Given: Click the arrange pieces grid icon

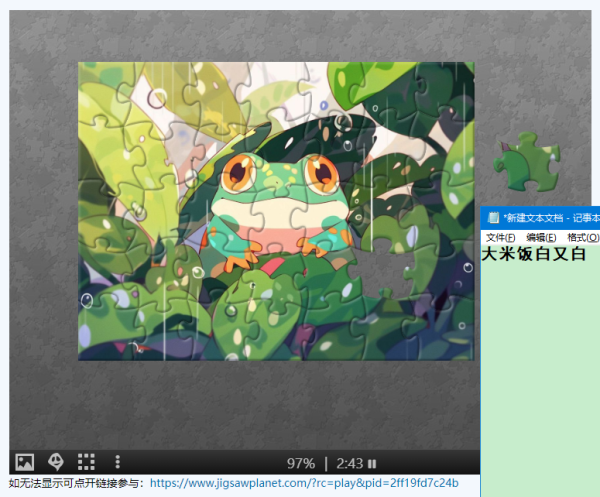Looking at the screenshot, I should [x=87, y=462].
